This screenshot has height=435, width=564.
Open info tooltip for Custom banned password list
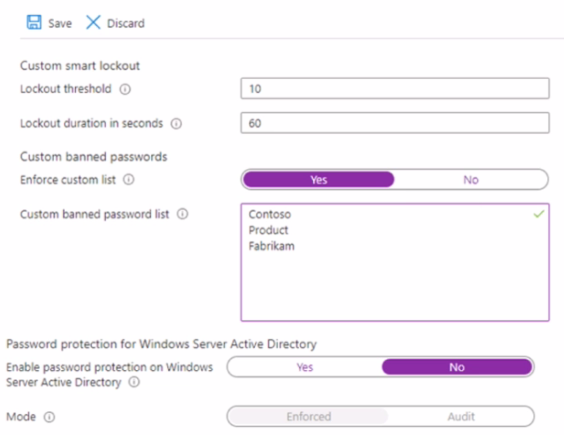(182, 214)
